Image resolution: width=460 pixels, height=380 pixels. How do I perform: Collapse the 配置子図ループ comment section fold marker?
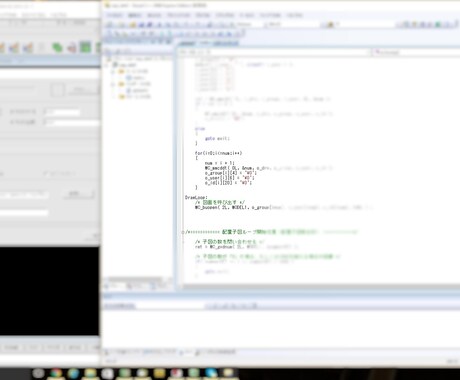tap(182, 232)
